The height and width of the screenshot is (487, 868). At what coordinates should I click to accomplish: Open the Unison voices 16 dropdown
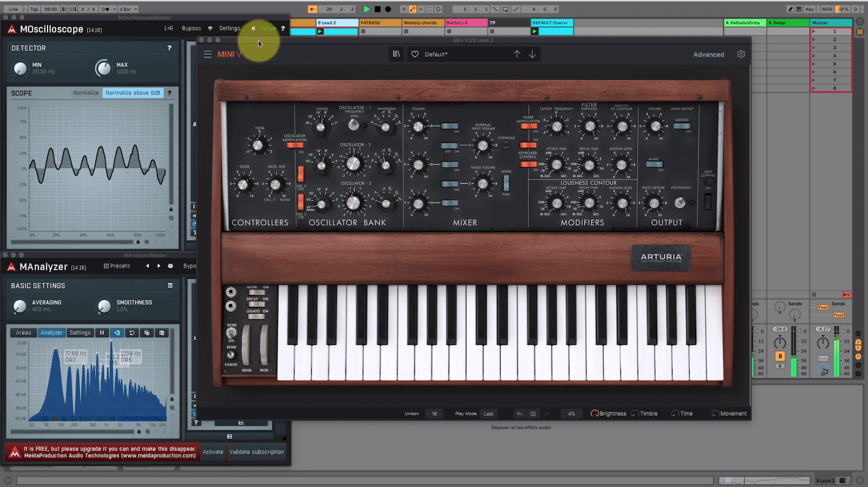(435, 414)
